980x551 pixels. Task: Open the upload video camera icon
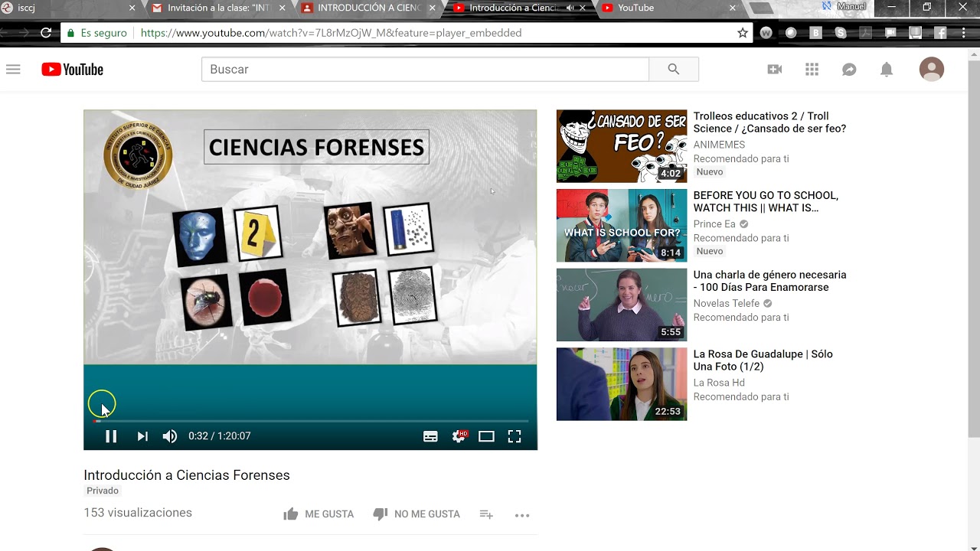point(775,70)
